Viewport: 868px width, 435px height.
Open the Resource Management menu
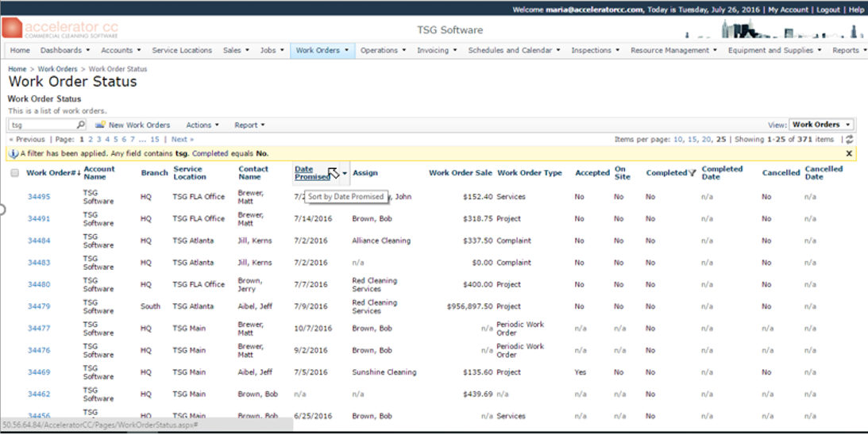pos(673,50)
